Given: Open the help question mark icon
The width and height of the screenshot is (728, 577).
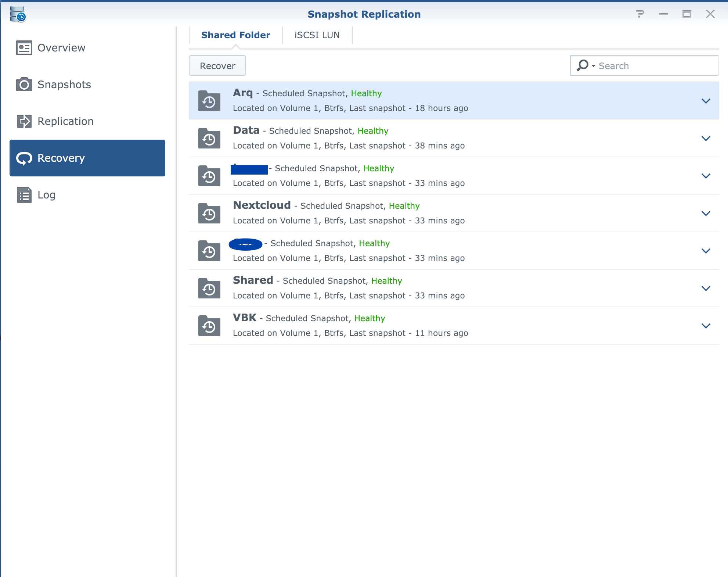Looking at the screenshot, I should [640, 14].
